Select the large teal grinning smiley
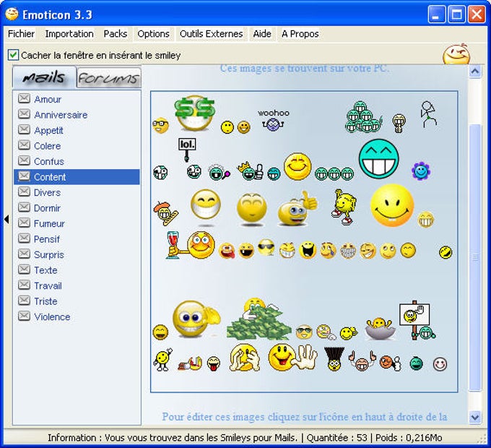The height and width of the screenshot is (448, 491). coord(378,159)
